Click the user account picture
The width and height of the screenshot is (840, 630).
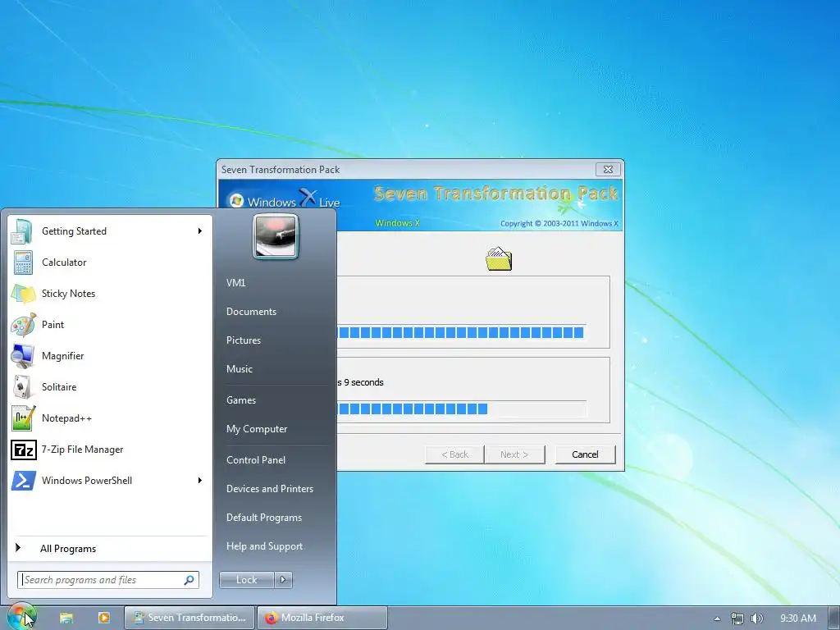276,236
